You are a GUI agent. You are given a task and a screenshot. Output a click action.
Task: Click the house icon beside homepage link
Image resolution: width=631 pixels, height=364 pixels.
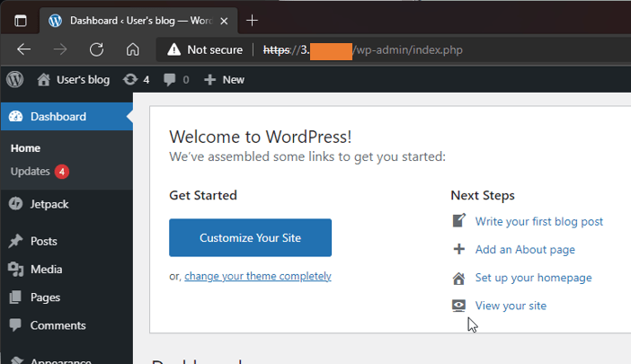pos(458,278)
